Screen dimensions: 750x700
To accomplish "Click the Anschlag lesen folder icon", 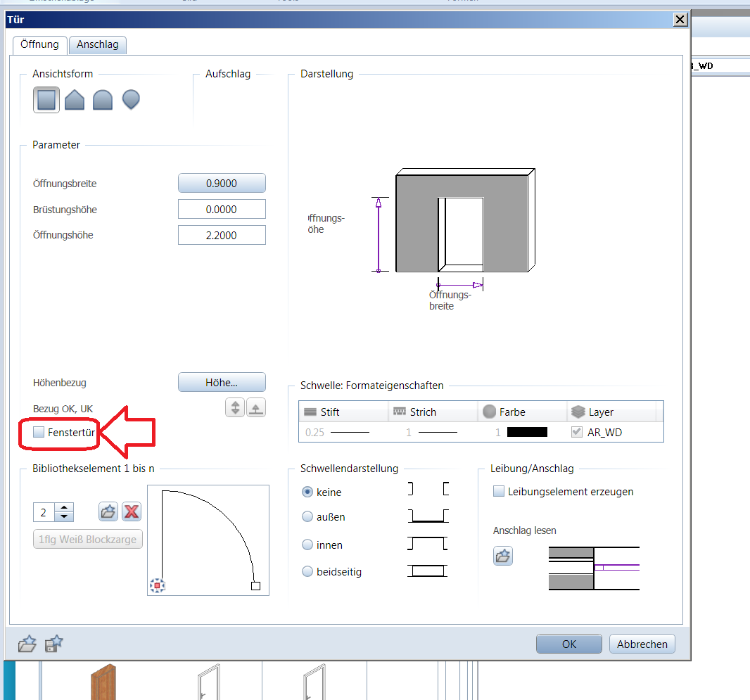I will (x=503, y=556).
